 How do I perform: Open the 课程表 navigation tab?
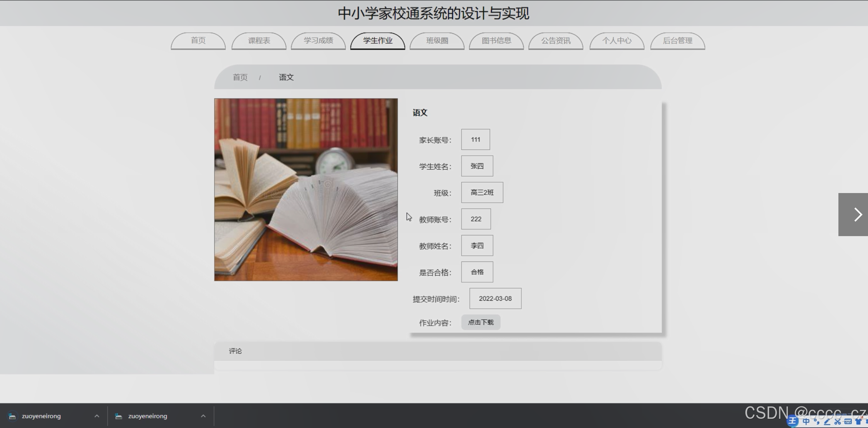coord(259,41)
